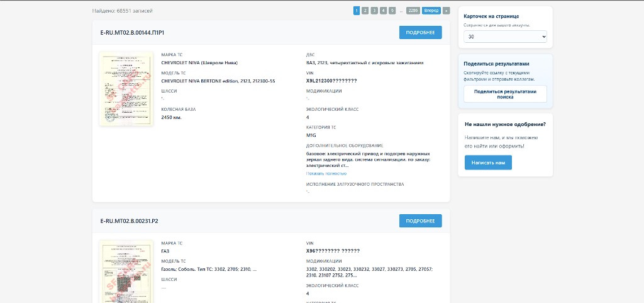
Task: Go to results page 2
Action: tap(365, 11)
